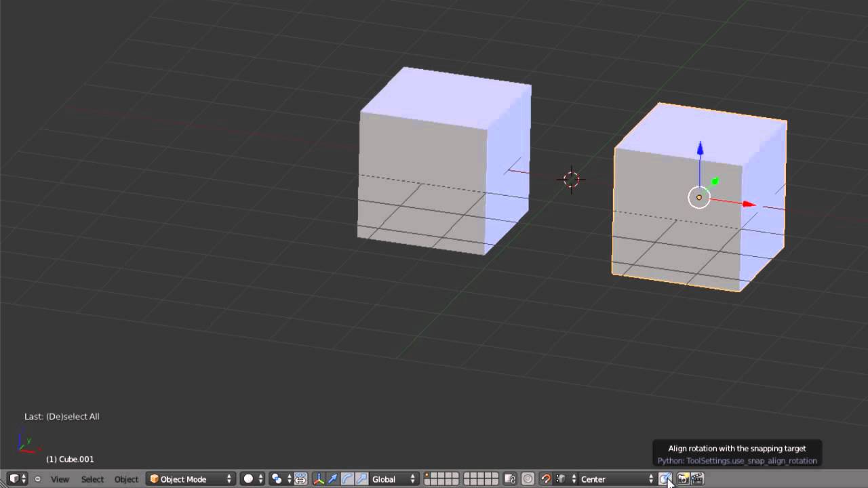Click the blue Z-axis manipulator arrow

(x=700, y=149)
